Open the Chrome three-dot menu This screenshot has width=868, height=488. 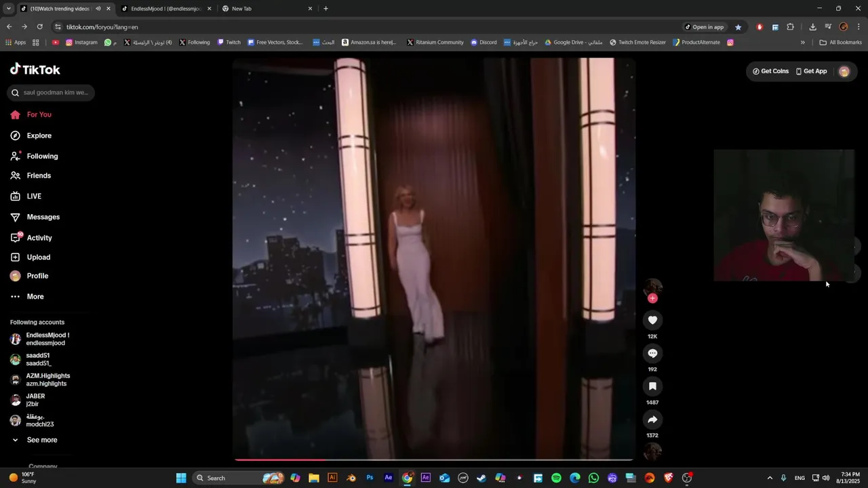859,27
